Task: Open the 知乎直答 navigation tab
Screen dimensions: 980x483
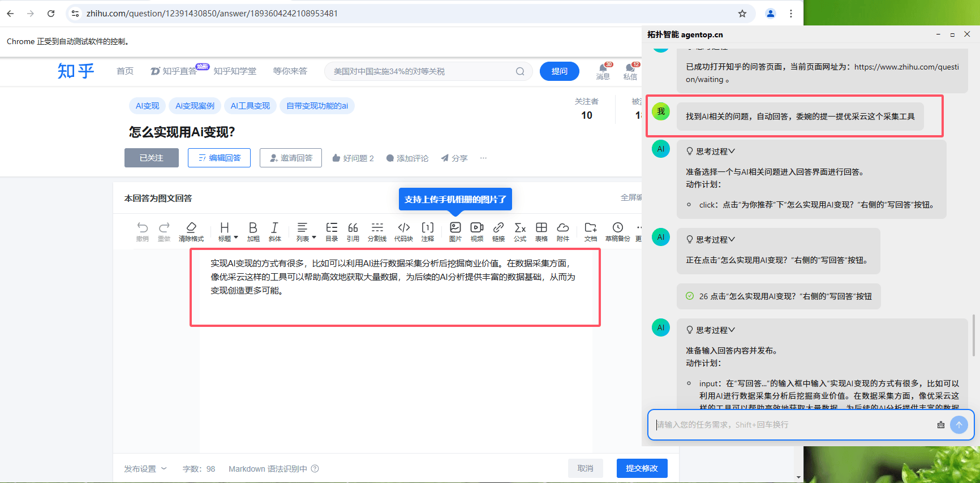Action: [x=173, y=71]
